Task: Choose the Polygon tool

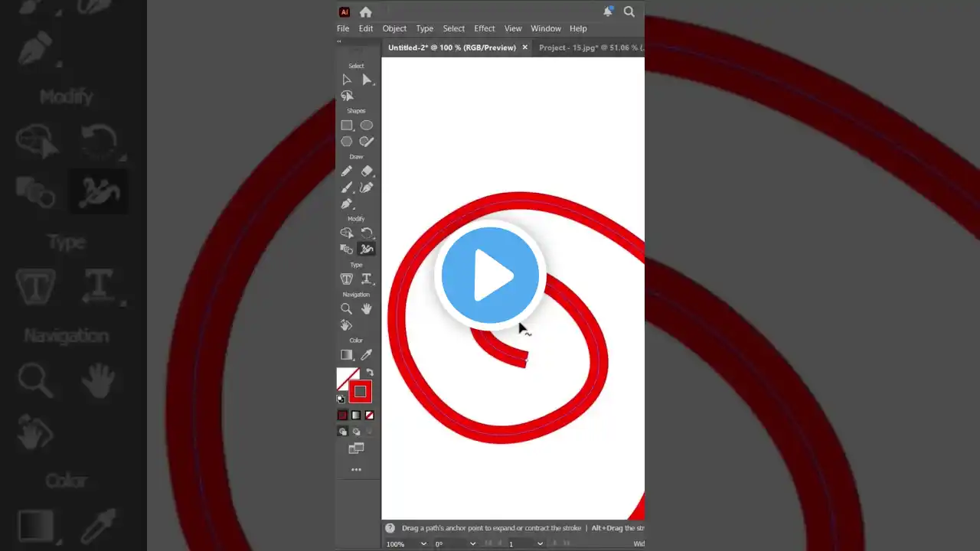Action: click(x=347, y=142)
